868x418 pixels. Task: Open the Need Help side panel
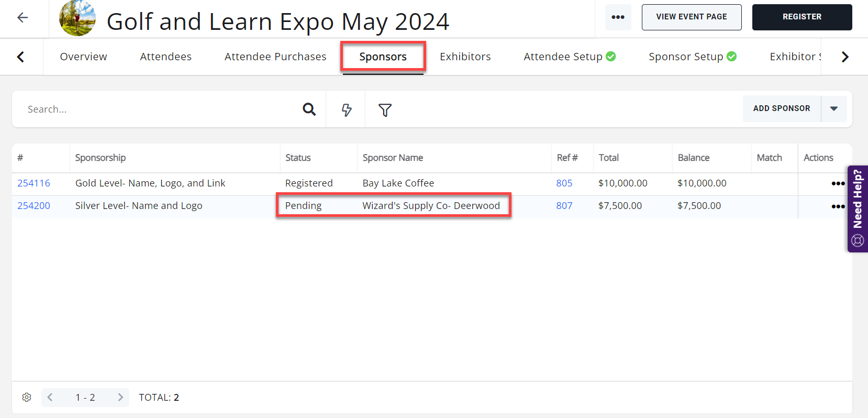click(x=858, y=208)
